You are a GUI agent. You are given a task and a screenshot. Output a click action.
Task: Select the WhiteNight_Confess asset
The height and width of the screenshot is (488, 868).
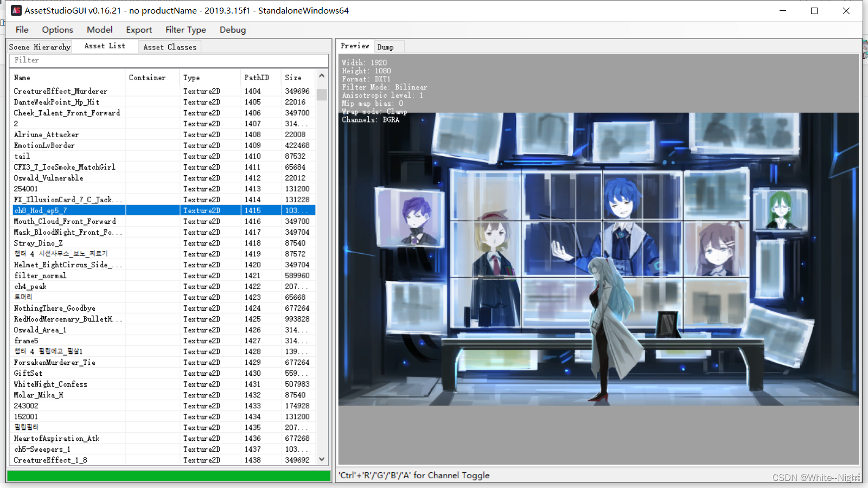pyautogui.click(x=164, y=384)
